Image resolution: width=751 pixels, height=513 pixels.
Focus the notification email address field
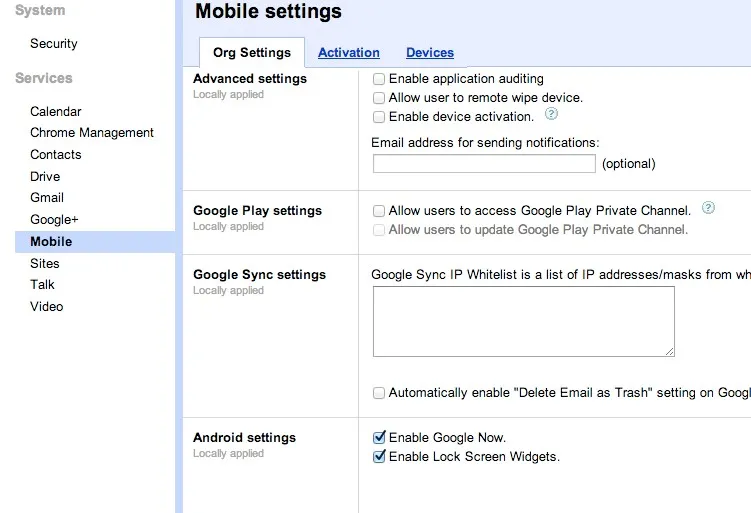(484, 163)
